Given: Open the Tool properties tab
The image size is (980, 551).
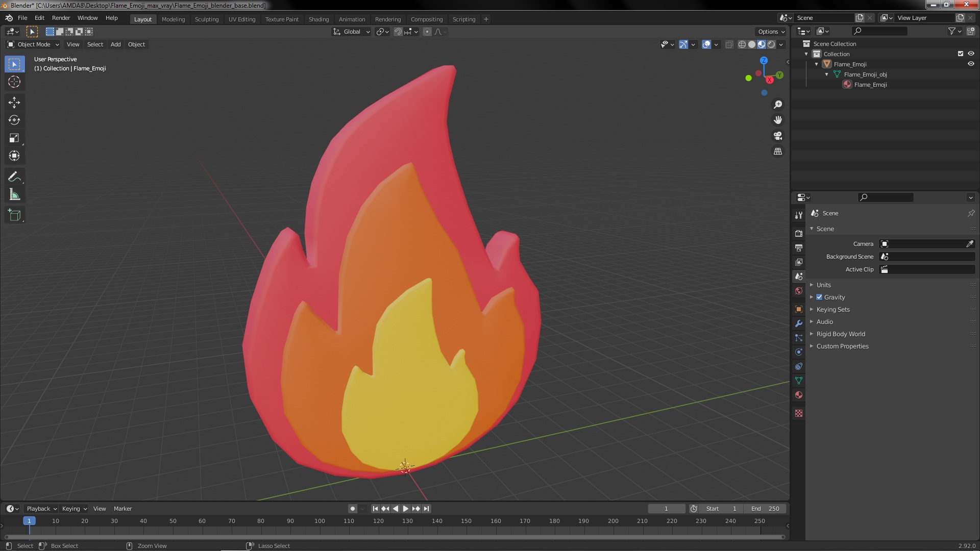Looking at the screenshot, I should pyautogui.click(x=799, y=215).
